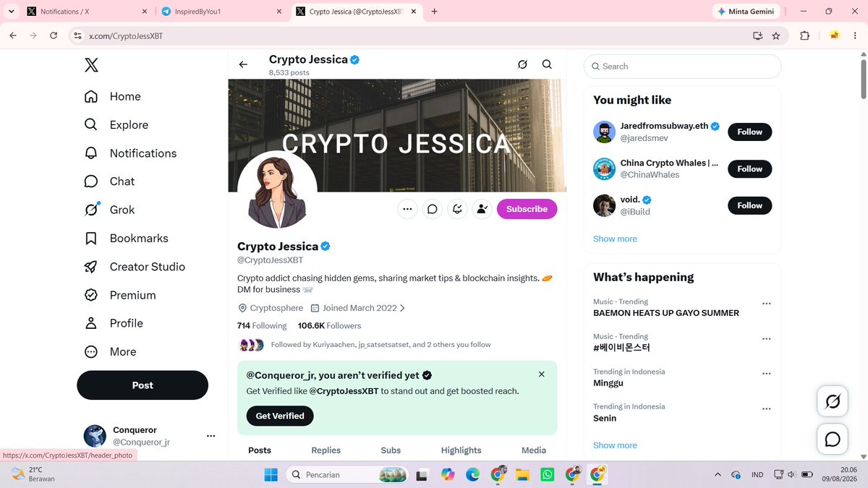Open Jaredfromsubway.eth avatar
Screen dimensions: 868x488
tap(605, 132)
